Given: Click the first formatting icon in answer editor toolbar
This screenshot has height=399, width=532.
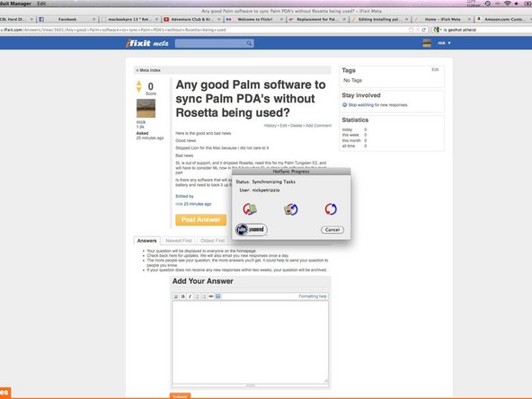Looking at the screenshot, I should pyautogui.click(x=176, y=297).
